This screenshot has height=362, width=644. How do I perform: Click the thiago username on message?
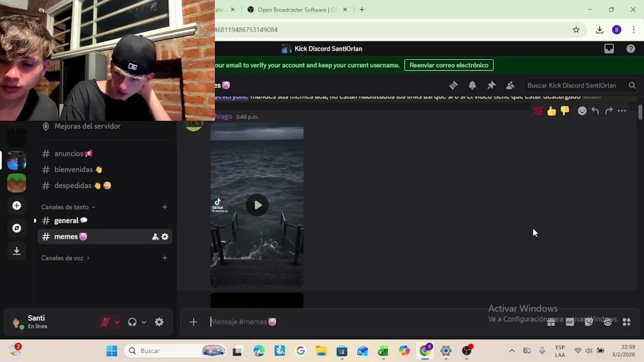tap(223, 117)
